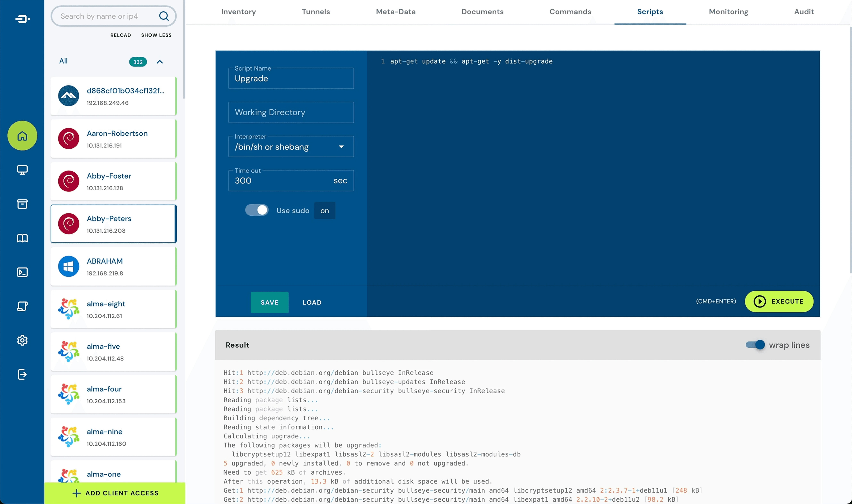This screenshot has height=504, width=852.
Task: Open the Meta-Data tab
Action: (x=396, y=12)
